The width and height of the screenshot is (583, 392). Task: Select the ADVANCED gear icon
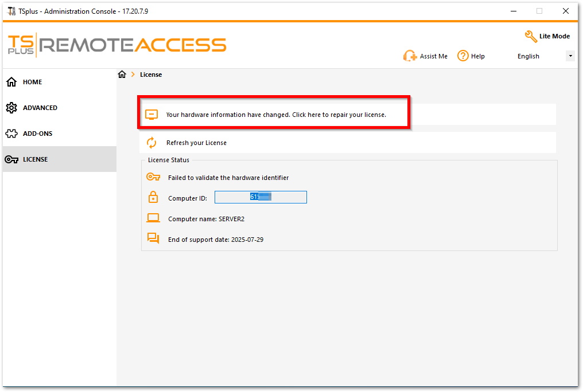pyautogui.click(x=12, y=108)
